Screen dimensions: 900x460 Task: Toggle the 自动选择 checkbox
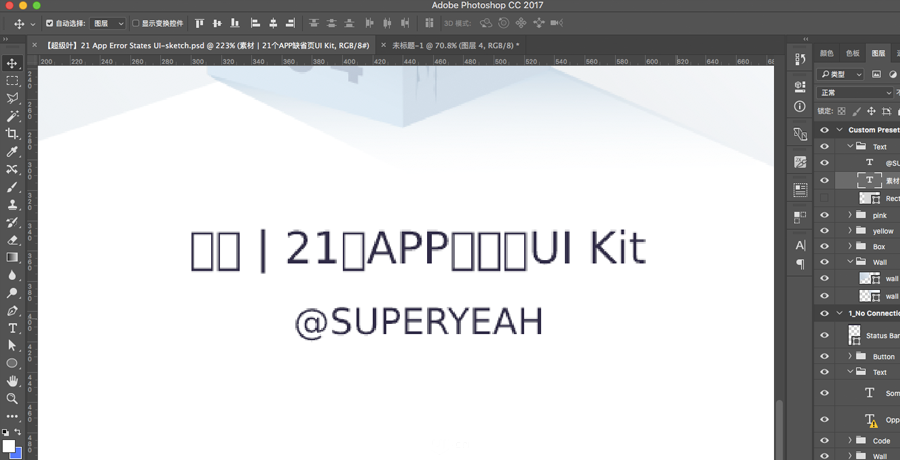tap(49, 24)
